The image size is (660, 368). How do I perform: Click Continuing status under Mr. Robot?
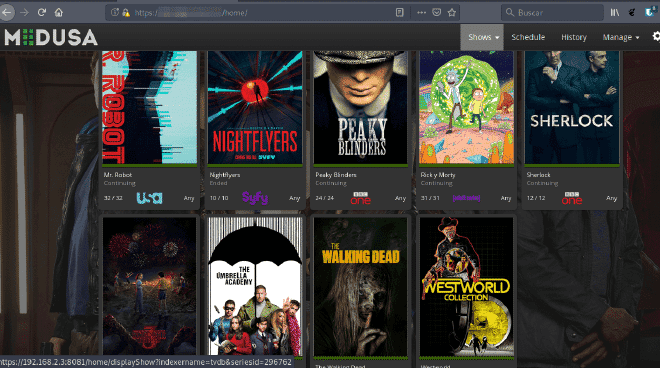[120, 183]
